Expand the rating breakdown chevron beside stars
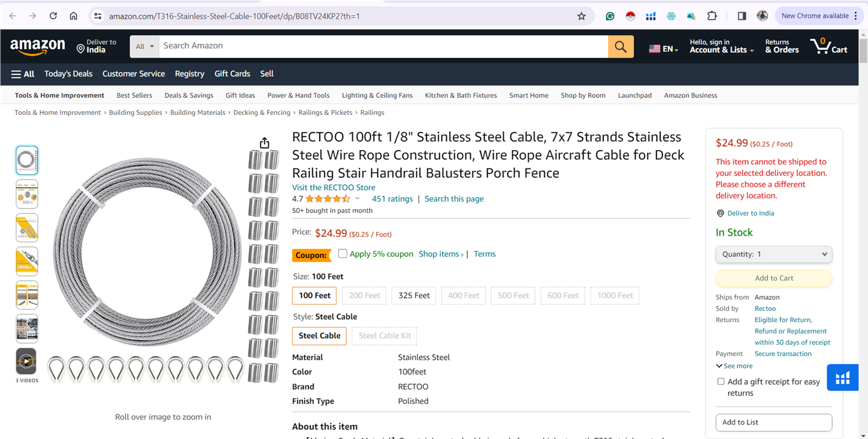This screenshot has height=439, width=868. [357, 199]
